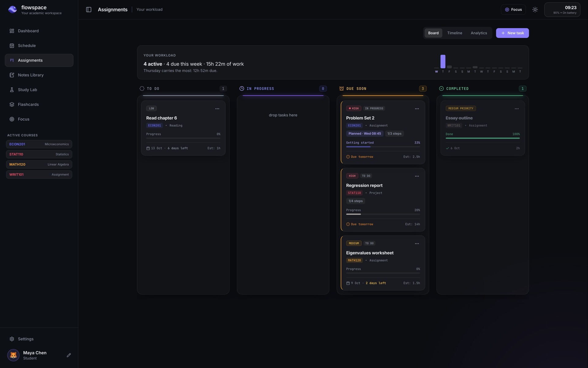The image size is (588, 368).
Task: Open the Schedule page
Action: click(39, 46)
